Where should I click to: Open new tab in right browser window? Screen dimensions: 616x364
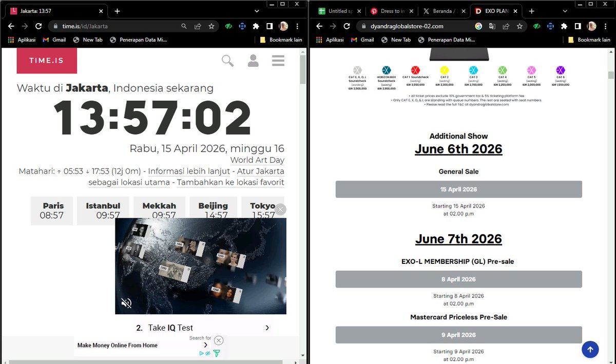(531, 11)
